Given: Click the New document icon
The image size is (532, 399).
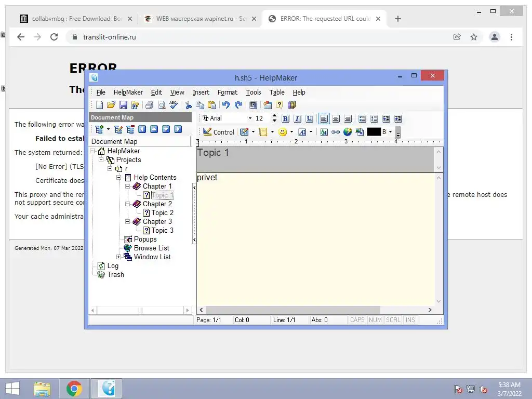Looking at the screenshot, I should (x=99, y=105).
